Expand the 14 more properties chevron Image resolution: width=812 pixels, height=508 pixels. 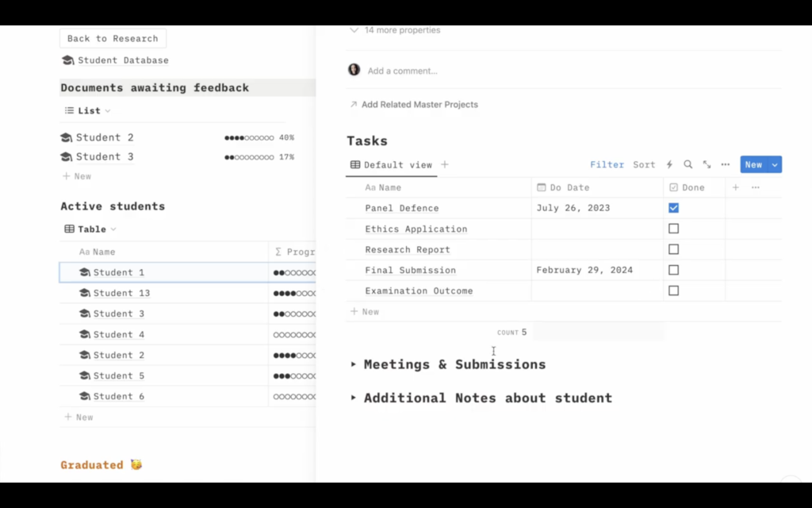354,30
